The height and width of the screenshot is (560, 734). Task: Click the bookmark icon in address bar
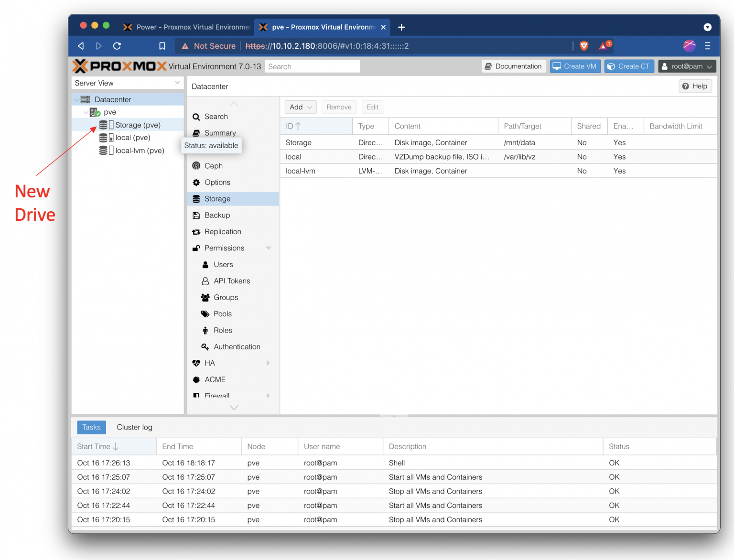click(162, 46)
